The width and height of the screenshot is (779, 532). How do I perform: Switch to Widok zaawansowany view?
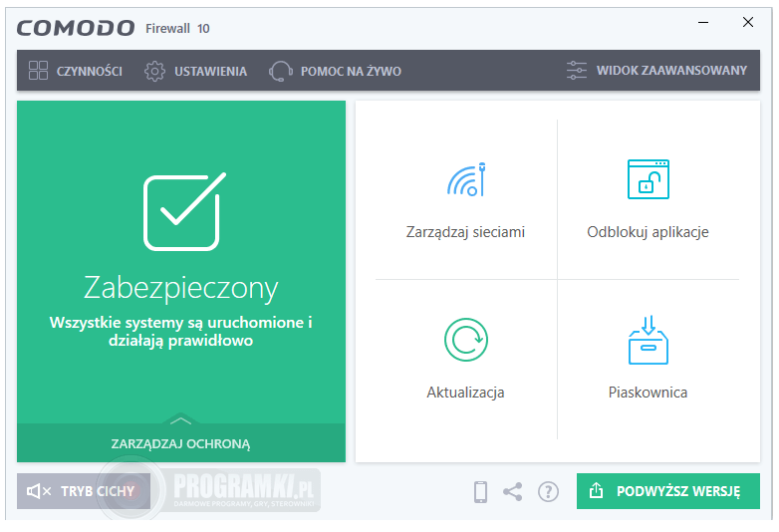pyautogui.click(x=656, y=71)
